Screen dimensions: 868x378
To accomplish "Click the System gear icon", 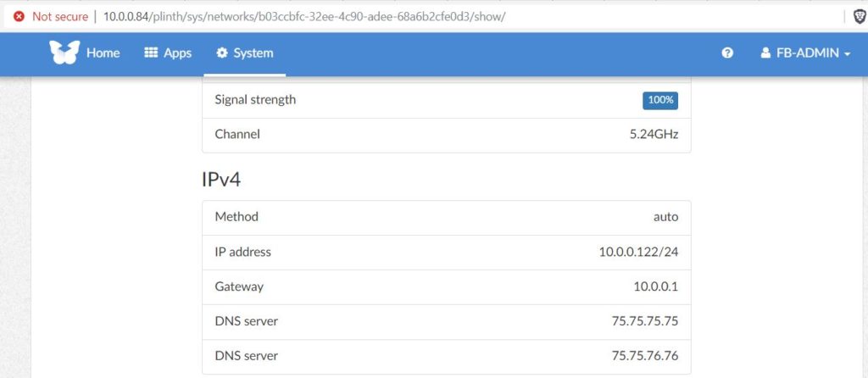I will click(x=222, y=53).
